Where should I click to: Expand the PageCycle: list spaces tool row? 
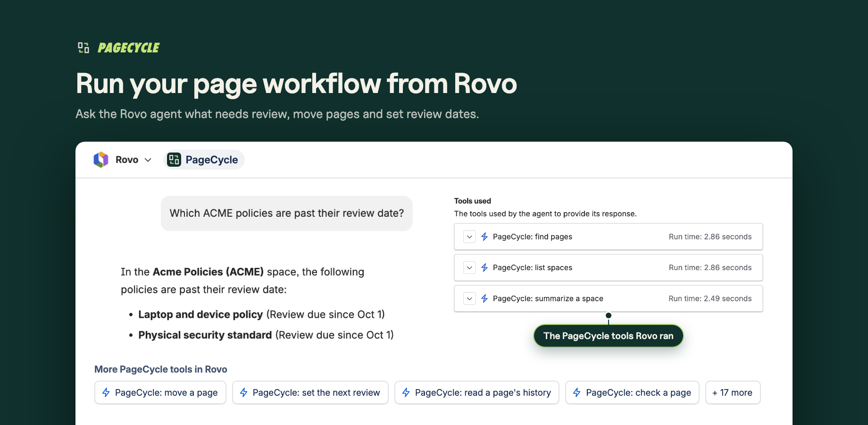point(469,268)
